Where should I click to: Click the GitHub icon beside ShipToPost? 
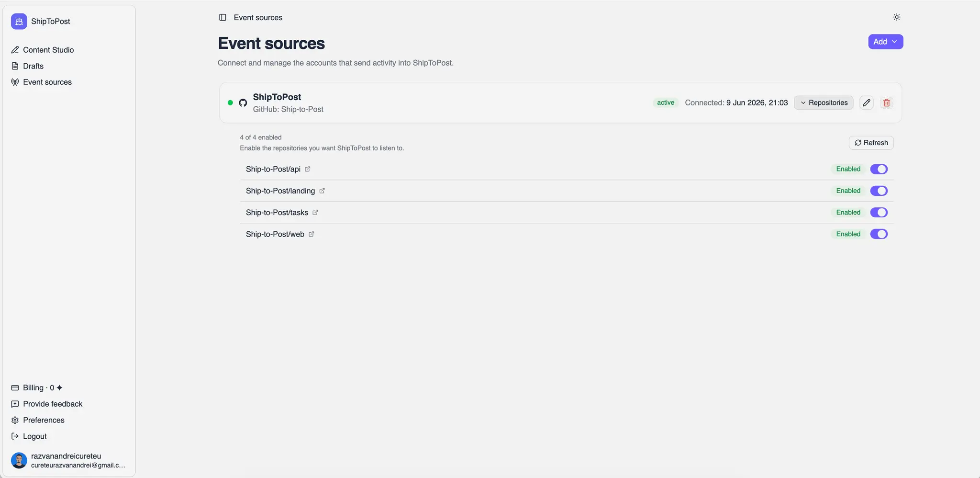pos(243,103)
